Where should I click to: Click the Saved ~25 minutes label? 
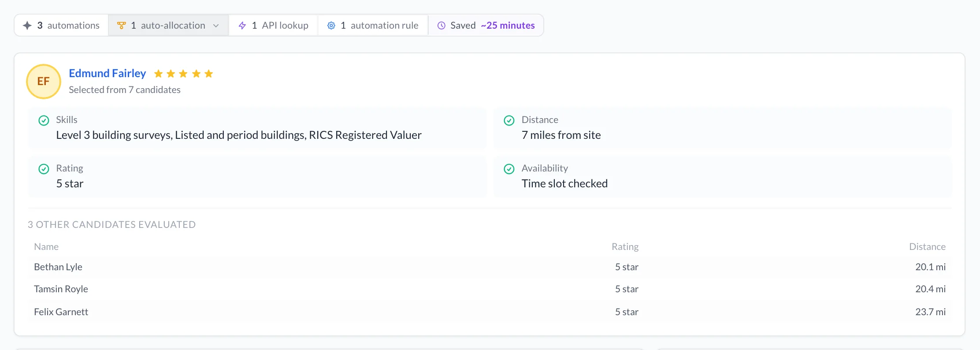(492, 26)
